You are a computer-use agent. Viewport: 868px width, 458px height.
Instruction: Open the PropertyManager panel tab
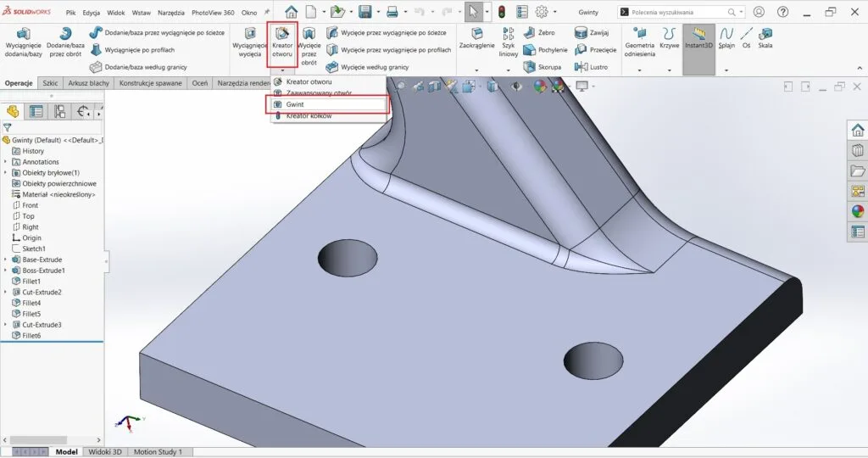click(x=36, y=111)
